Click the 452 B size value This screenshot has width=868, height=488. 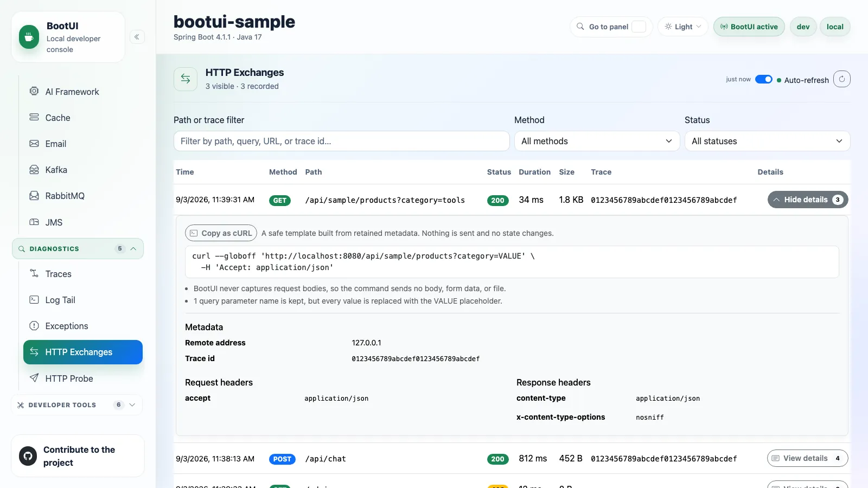click(x=571, y=458)
